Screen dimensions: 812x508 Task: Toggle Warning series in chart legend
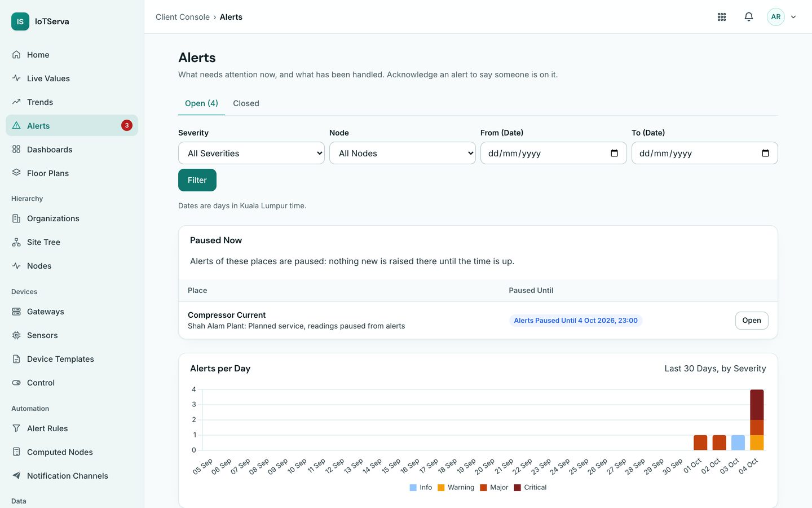tap(456, 487)
